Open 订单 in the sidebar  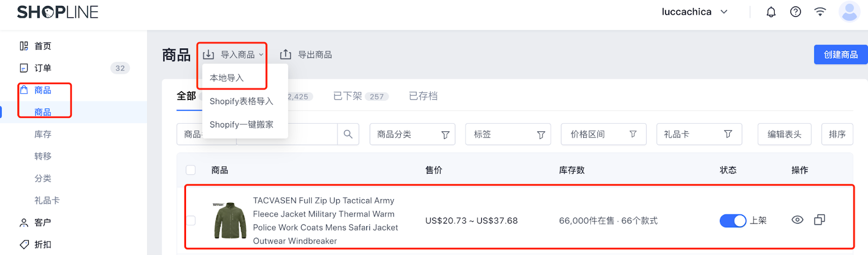(x=43, y=68)
